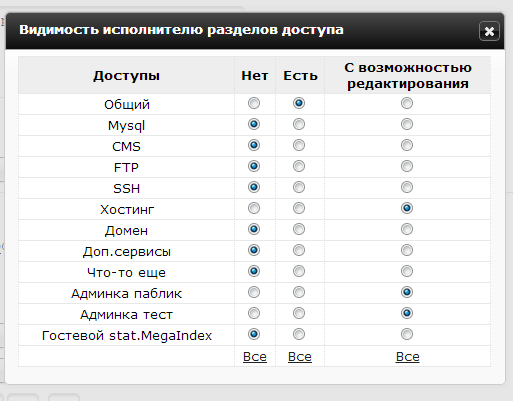This screenshot has width=513, height=401.
Task: Set Хостинг access to 'Есть'
Action: (299, 208)
